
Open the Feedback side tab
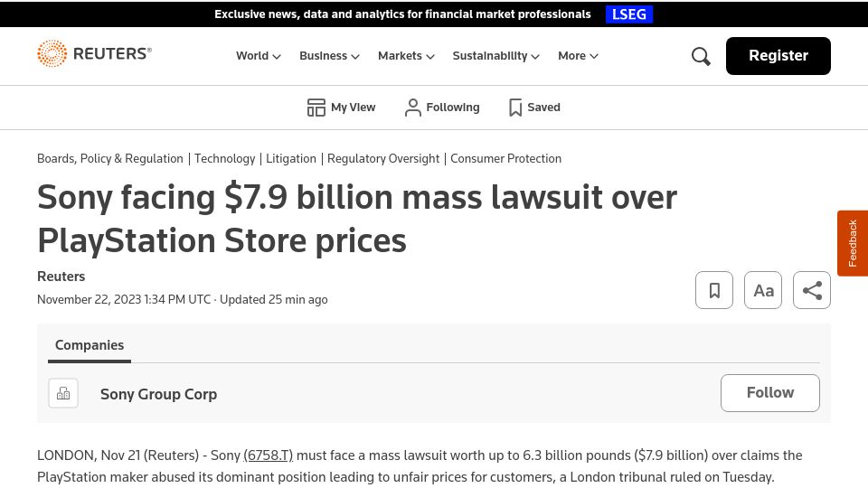coord(853,243)
